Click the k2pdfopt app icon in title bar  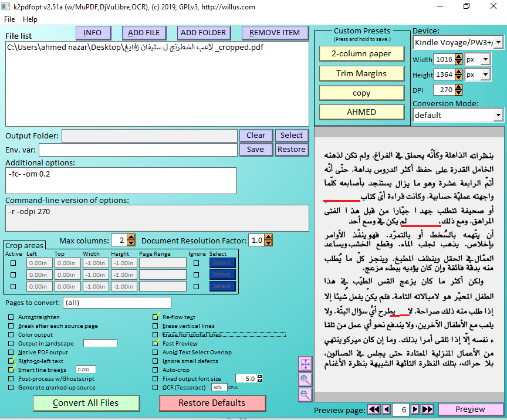click(6, 7)
